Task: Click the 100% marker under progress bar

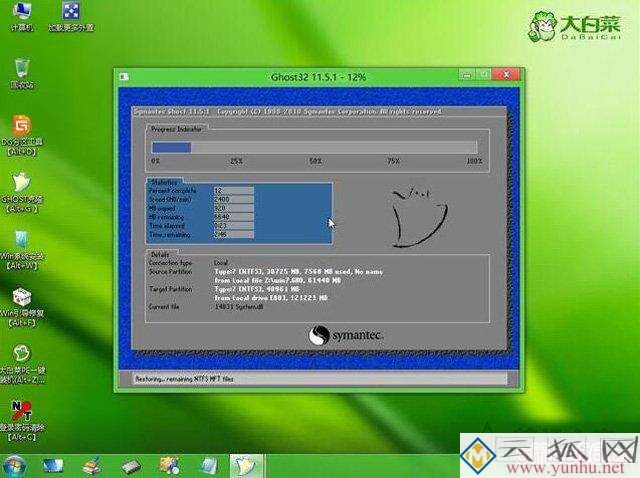Action: point(474,161)
